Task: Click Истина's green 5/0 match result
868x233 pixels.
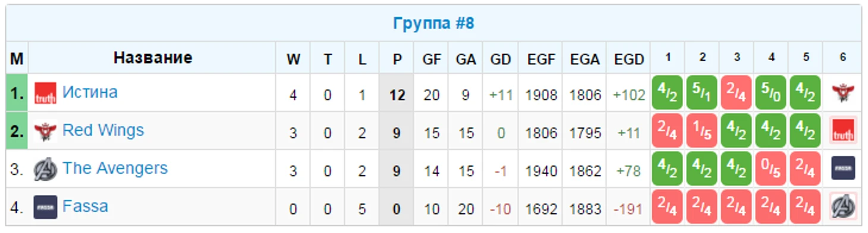Action: pos(771,93)
